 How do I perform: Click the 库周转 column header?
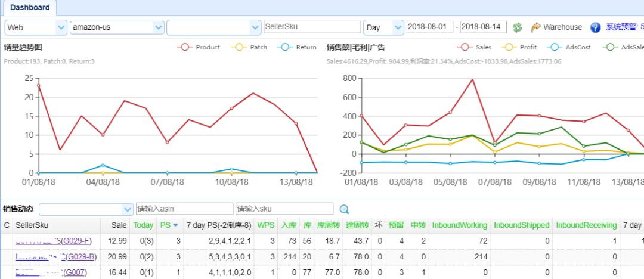(328, 225)
